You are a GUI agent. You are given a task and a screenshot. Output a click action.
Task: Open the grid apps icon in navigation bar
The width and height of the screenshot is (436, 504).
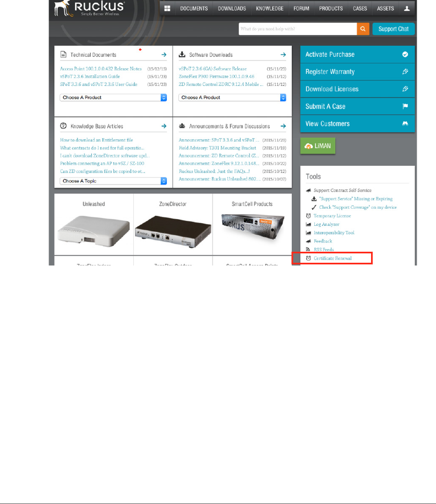[x=167, y=8]
